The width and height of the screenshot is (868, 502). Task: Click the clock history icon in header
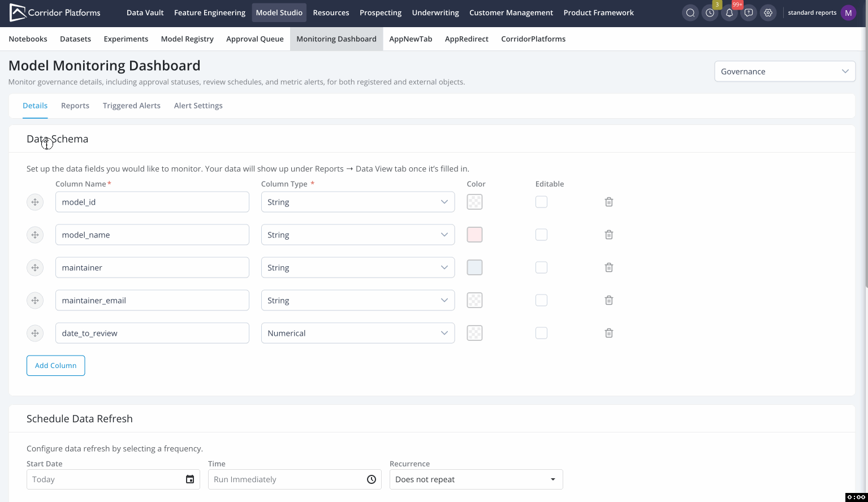pos(710,12)
